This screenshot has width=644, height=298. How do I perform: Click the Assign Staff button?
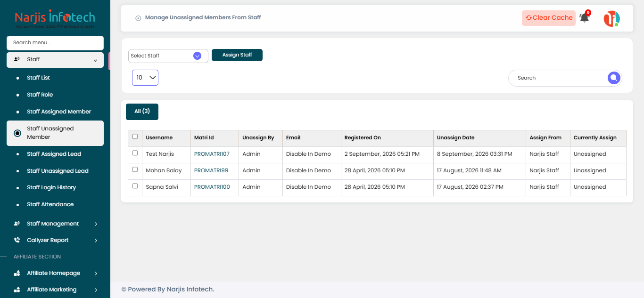[237, 55]
